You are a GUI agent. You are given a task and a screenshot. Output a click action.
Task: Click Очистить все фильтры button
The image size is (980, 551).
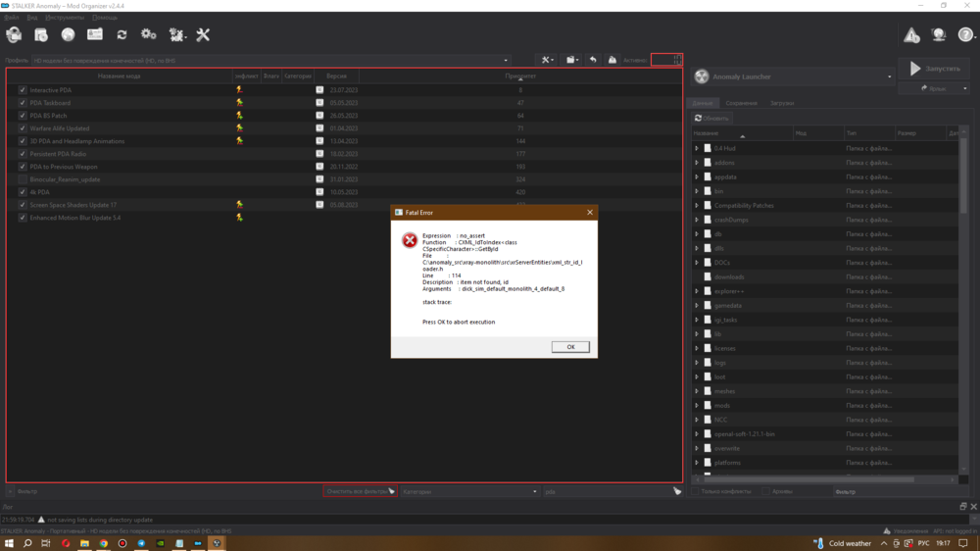360,491
